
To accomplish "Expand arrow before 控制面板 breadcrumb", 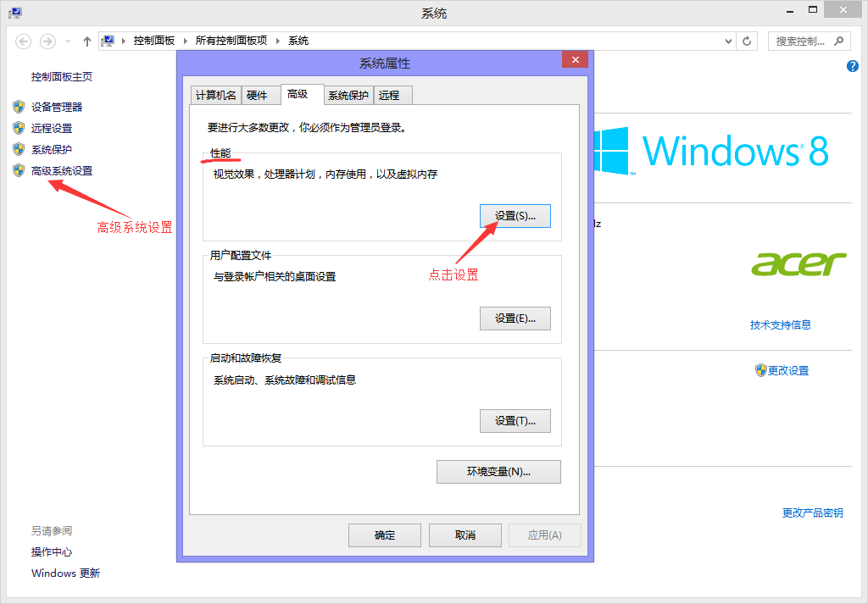I will (x=123, y=41).
